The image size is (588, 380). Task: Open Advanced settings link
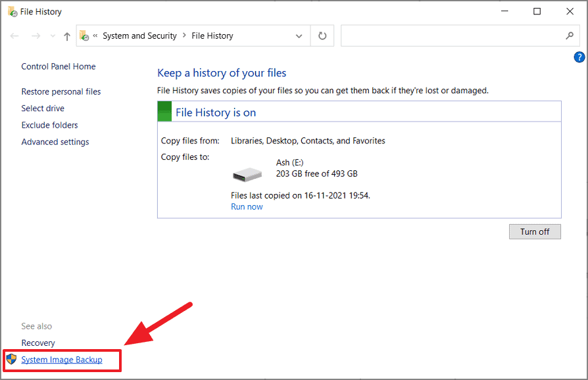pyautogui.click(x=55, y=142)
